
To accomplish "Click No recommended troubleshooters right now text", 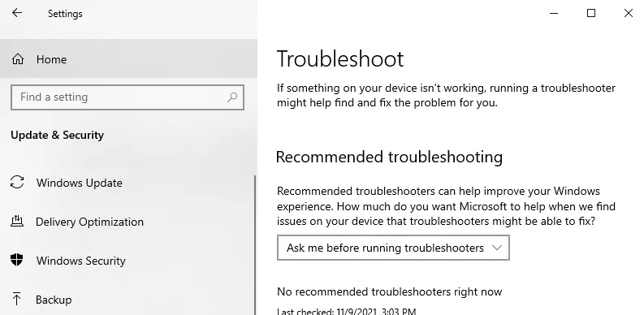I will 389,292.
